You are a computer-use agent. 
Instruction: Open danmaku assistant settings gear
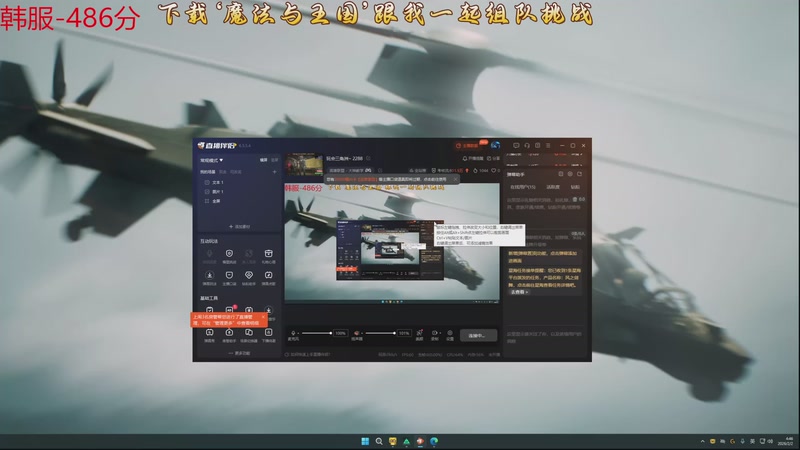(x=570, y=174)
